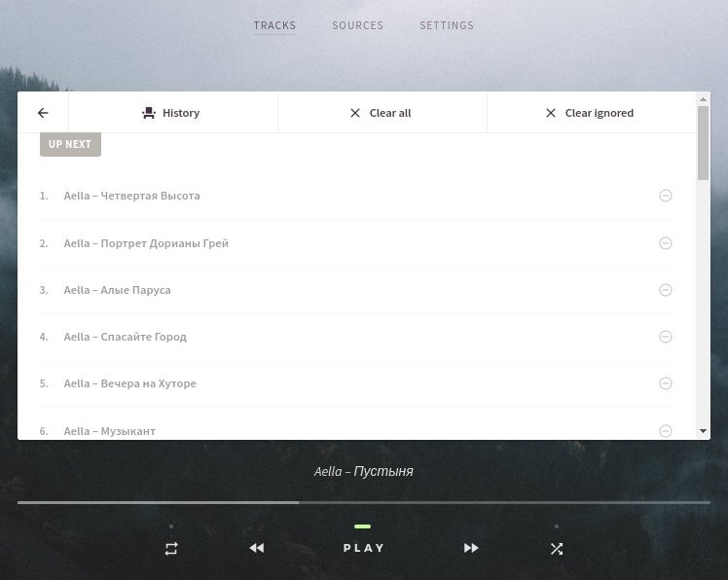Toggle shuffle mode
Viewport: 728px width, 580px height.
coord(557,549)
